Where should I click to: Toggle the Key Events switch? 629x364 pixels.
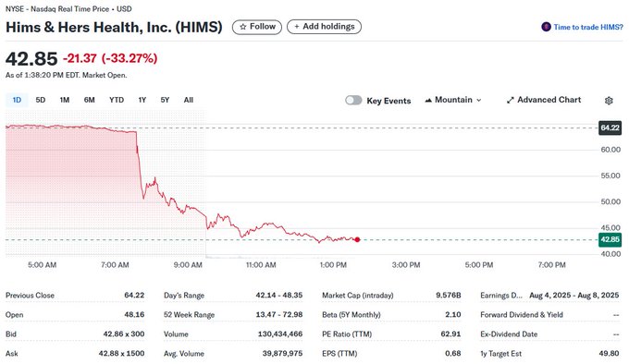(353, 100)
